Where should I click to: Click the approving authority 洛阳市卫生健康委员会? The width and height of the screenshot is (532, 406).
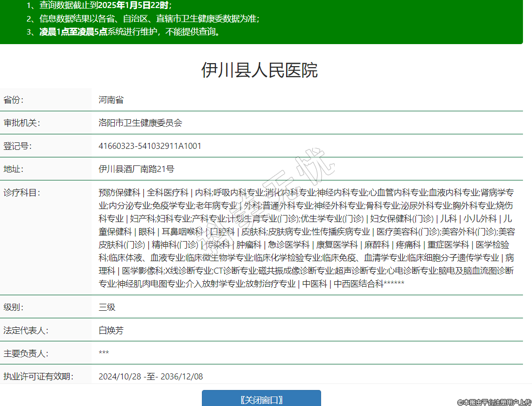click(x=140, y=123)
